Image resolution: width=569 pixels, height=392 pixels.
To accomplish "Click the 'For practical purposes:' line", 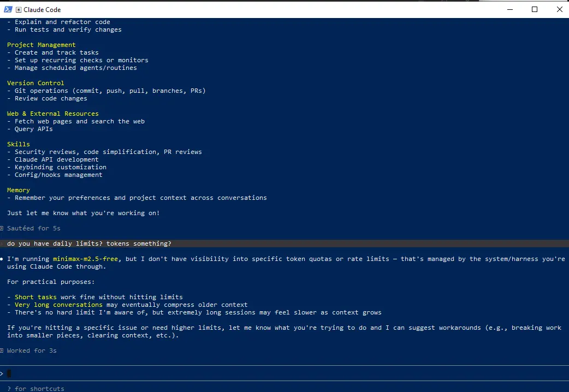I will coord(51,282).
